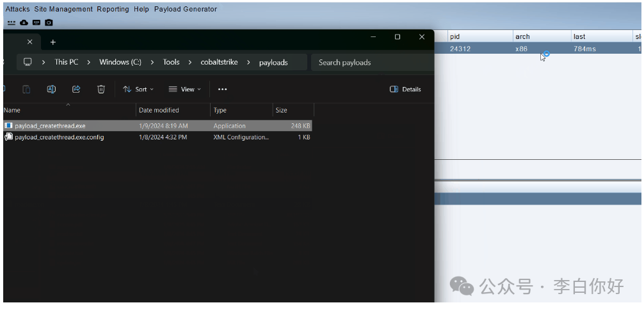Click the pid column header in Cobalt Strike

480,36
